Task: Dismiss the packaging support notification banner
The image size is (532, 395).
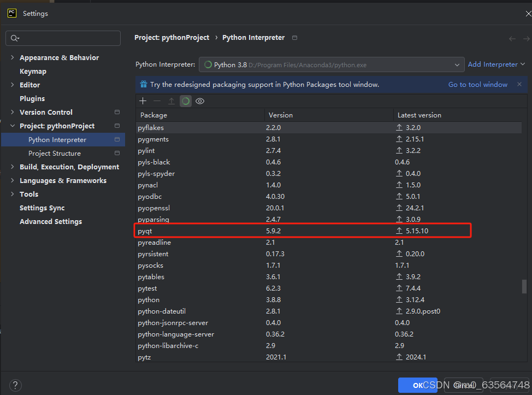Action: tap(518, 84)
